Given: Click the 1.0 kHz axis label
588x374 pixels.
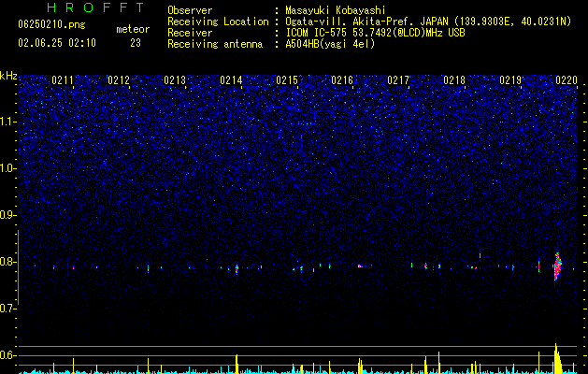Looking at the screenshot, I should point(8,168).
